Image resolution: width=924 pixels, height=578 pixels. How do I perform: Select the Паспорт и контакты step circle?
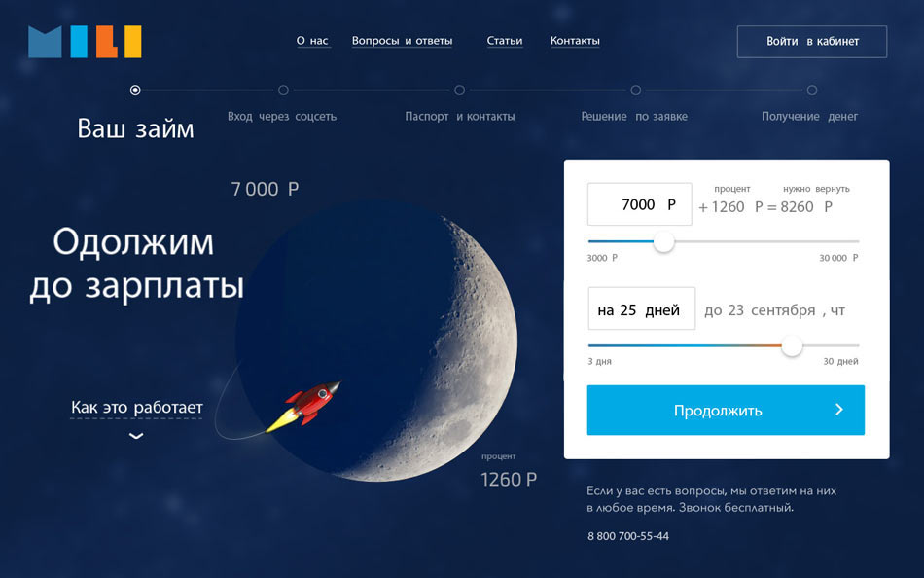tap(460, 90)
